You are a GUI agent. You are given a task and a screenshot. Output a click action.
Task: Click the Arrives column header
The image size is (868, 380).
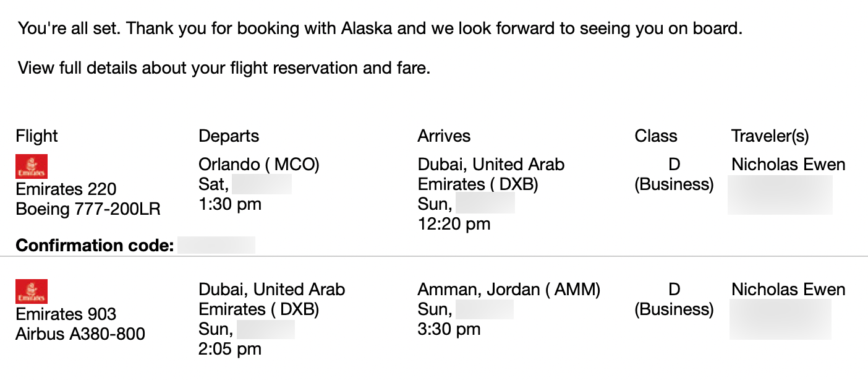(445, 136)
